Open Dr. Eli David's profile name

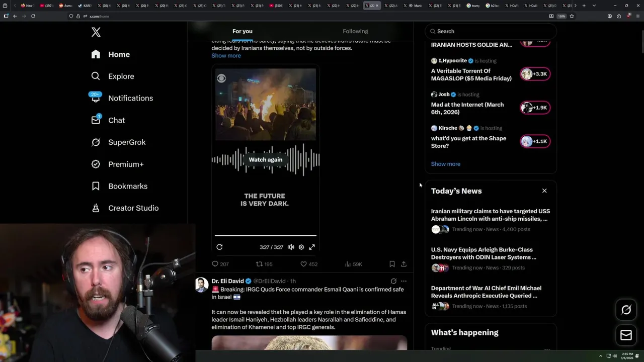pos(227,281)
